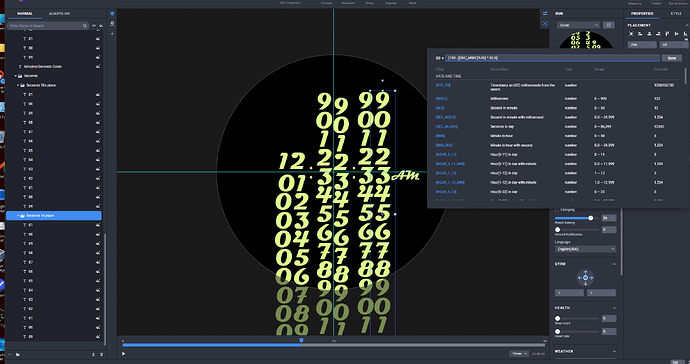
Task: Click the minus icon below the layer list
Action: coord(10,354)
